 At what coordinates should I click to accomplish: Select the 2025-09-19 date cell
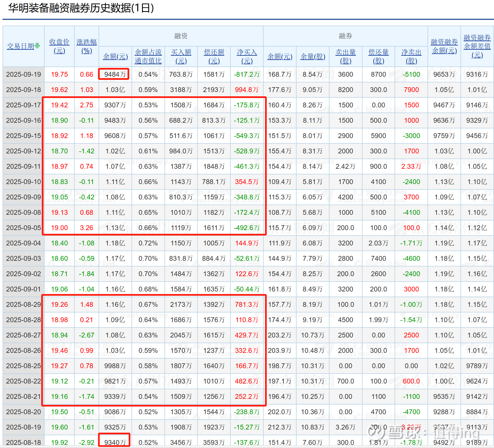(x=24, y=74)
